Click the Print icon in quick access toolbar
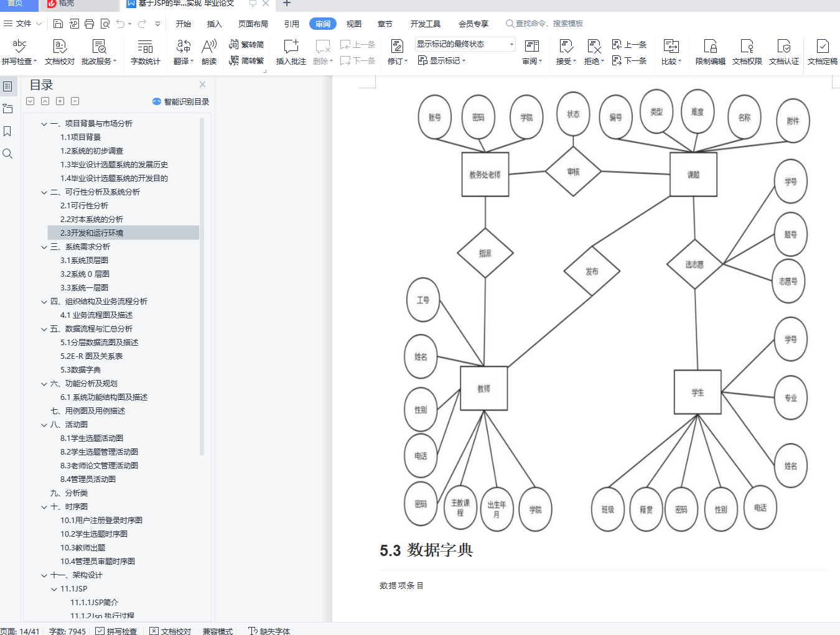840x635 pixels. (89, 24)
